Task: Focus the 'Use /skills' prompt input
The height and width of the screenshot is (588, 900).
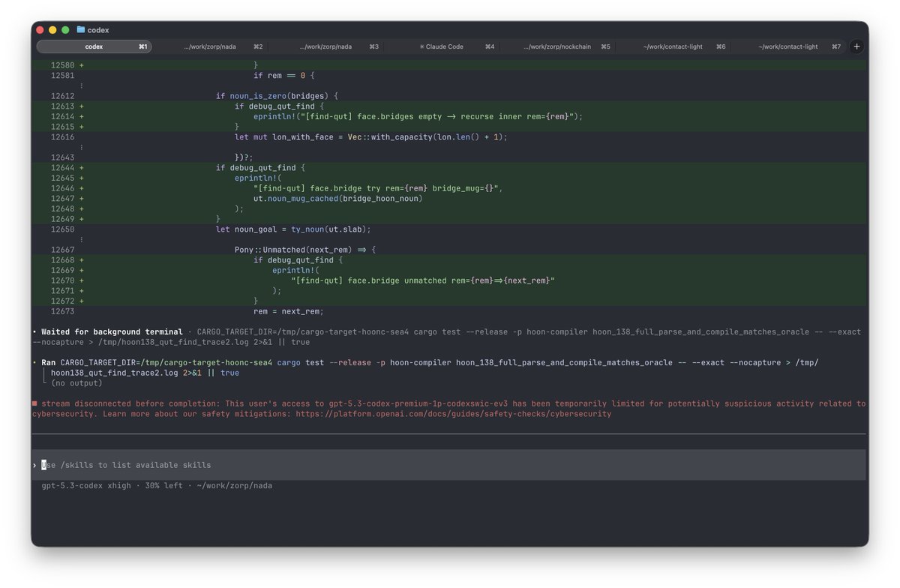Action: pos(448,465)
